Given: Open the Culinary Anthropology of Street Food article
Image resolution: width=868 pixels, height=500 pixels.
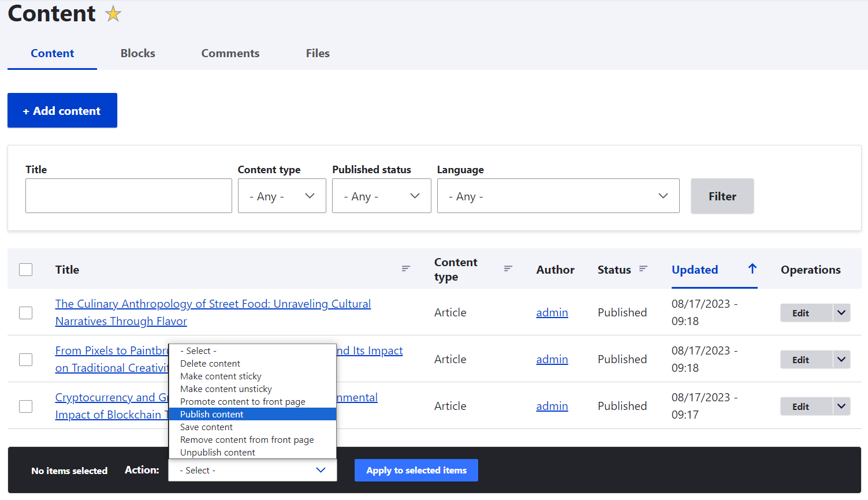Looking at the screenshot, I should 213,304.
